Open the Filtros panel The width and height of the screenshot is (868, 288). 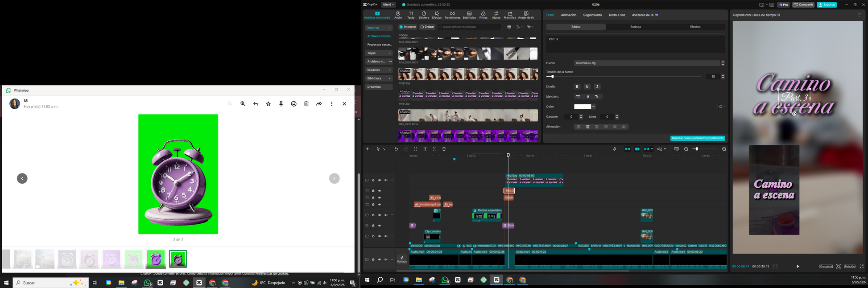pyautogui.click(x=483, y=15)
